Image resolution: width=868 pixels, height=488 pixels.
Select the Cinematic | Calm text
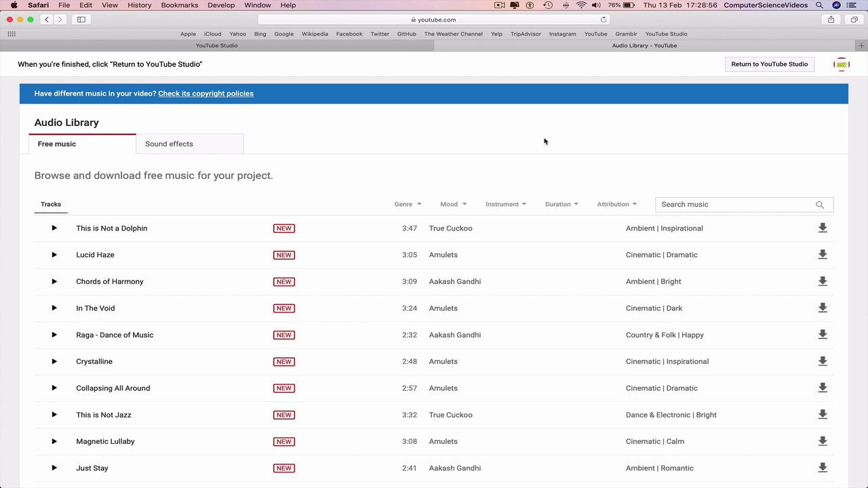[x=655, y=441]
